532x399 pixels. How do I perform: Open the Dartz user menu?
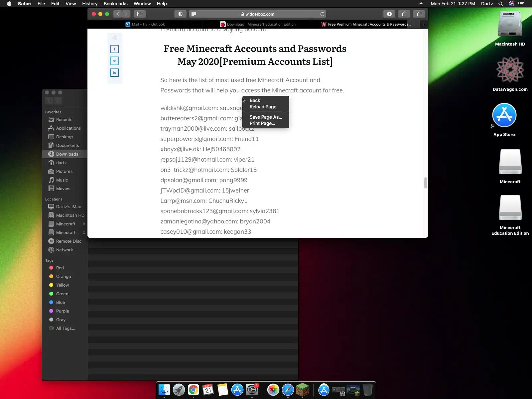tap(487, 4)
